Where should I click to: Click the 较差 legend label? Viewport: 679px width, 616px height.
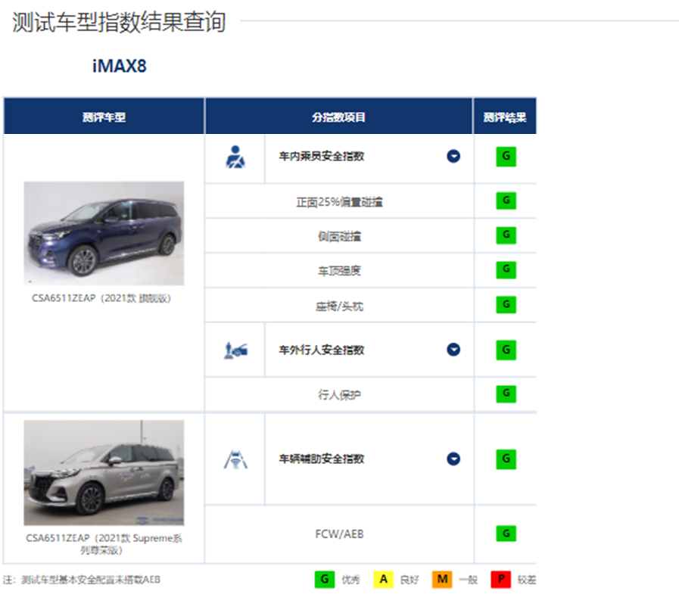pyautogui.click(x=527, y=580)
